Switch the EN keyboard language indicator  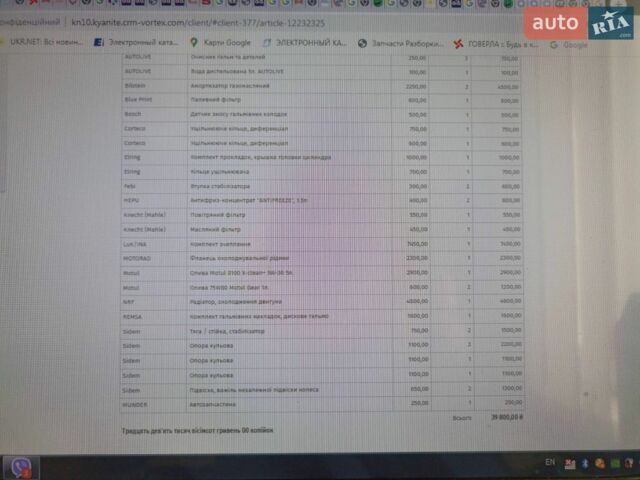pos(550,462)
